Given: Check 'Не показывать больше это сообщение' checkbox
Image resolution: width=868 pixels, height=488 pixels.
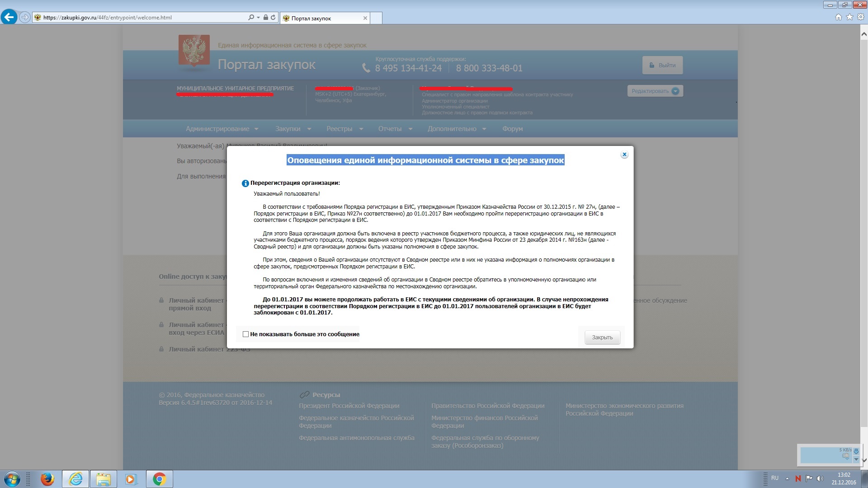Looking at the screenshot, I should [245, 334].
